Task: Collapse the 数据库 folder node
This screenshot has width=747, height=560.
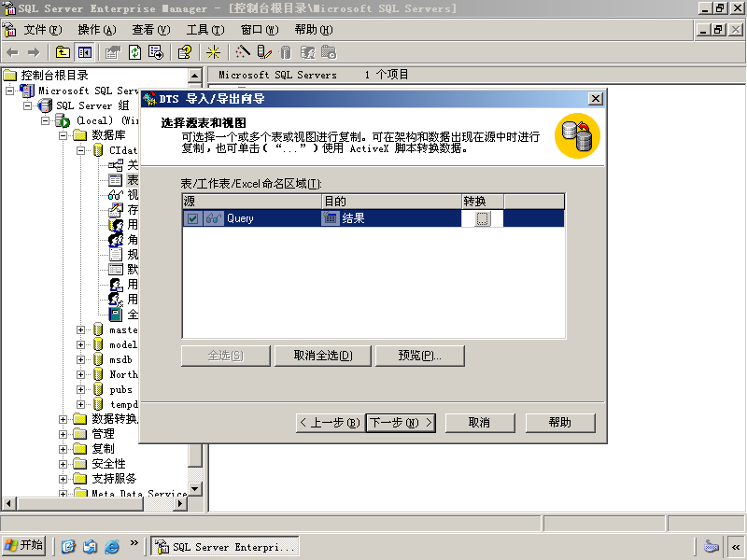Action: 63,135
